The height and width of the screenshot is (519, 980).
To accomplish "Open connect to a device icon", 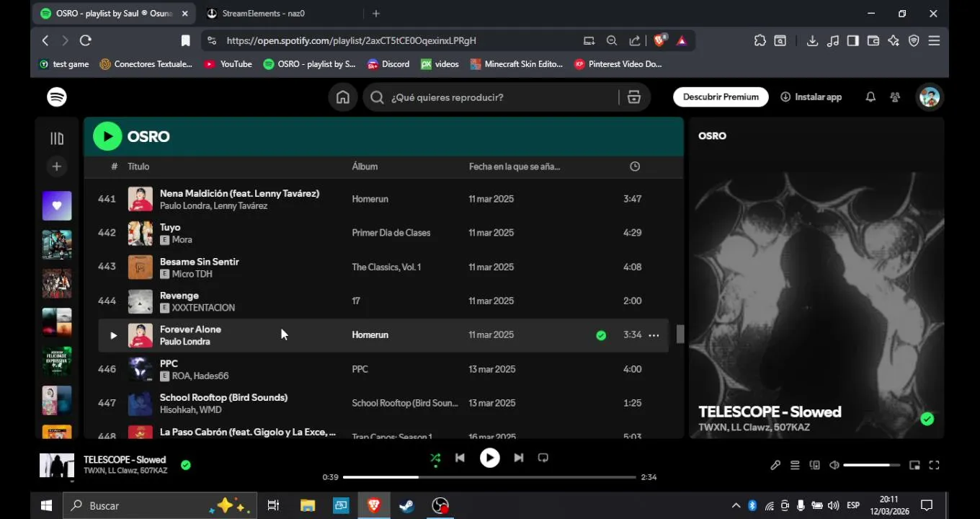I will 815,466.
